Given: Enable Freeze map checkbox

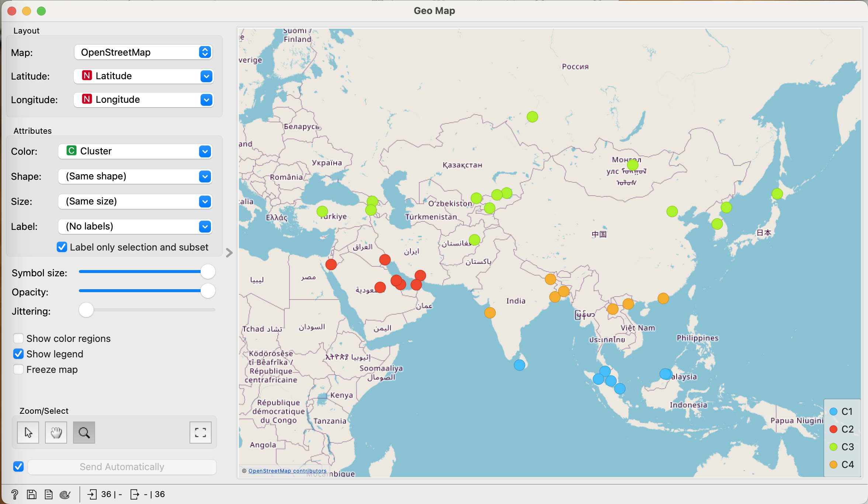Looking at the screenshot, I should point(18,369).
